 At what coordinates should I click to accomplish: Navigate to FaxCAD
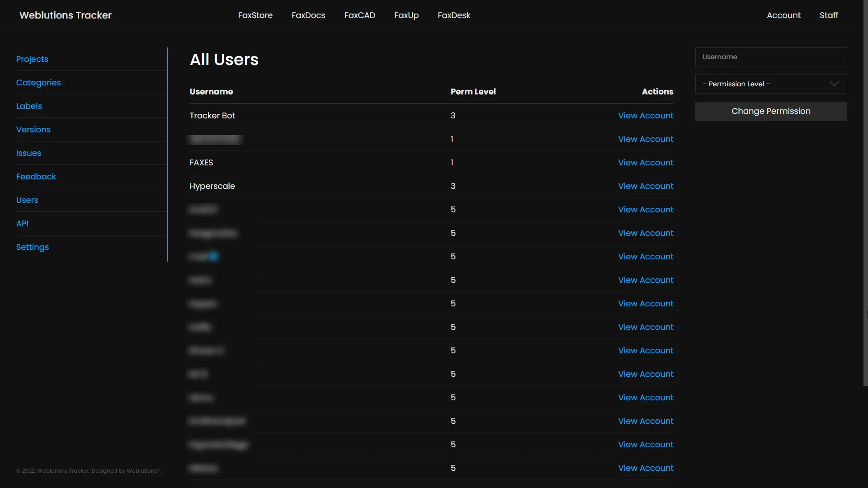(x=359, y=15)
